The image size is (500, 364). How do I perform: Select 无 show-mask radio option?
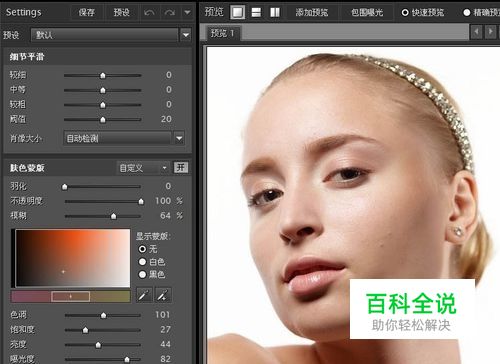click(x=142, y=249)
